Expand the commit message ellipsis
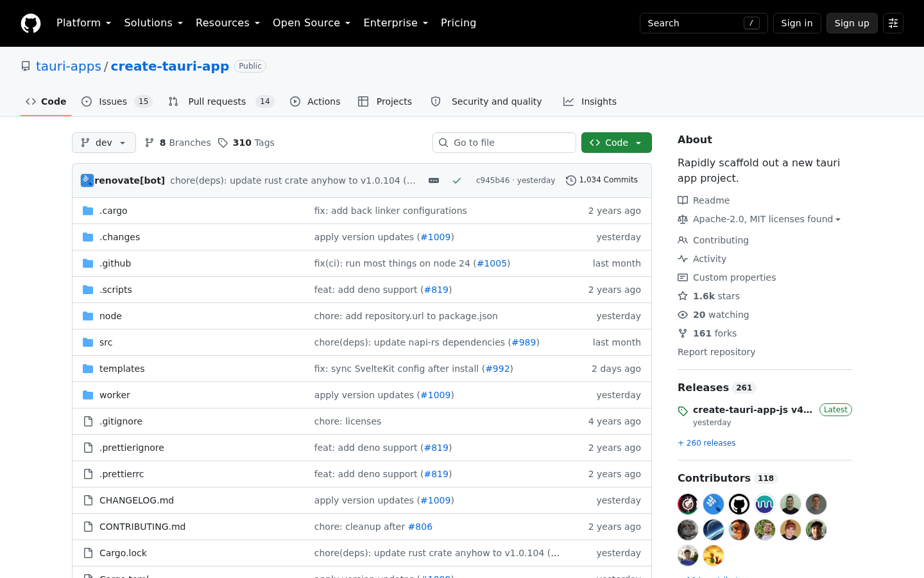This screenshot has width=924, height=578. pyautogui.click(x=434, y=180)
